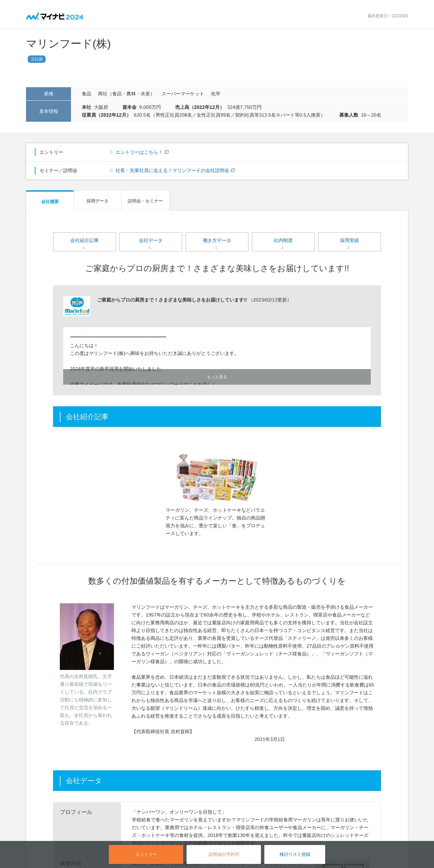Open マリンフードの会社説明会 seminar link
The width and height of the screenshot is (434, 868).
pos(172,171)
